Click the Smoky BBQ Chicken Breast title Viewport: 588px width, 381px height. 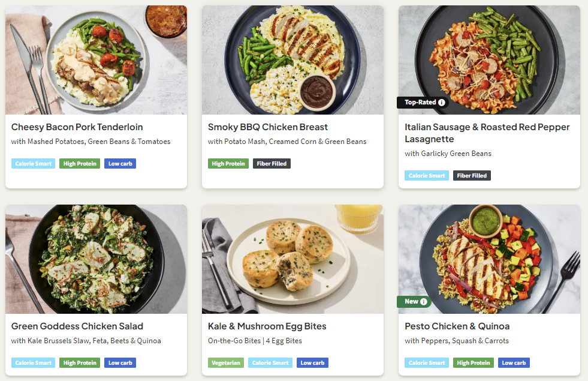[268, 127]
